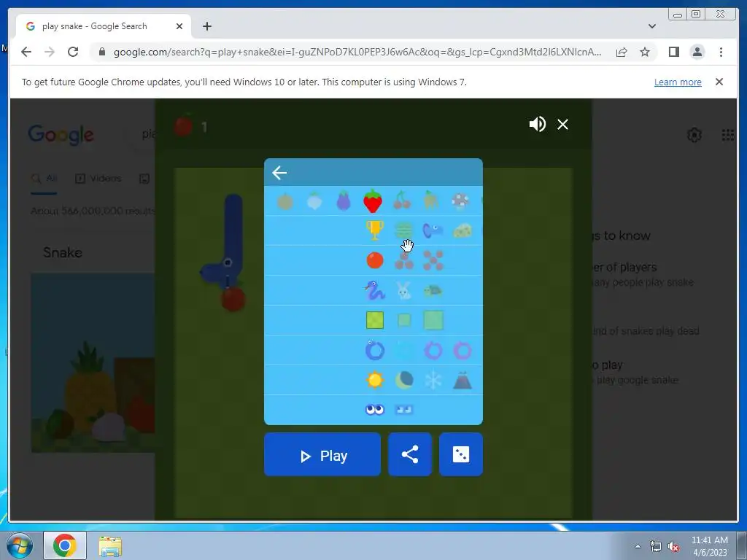Select the moon night theme
This screenshot has height=560, width=747.
(404, 380)
